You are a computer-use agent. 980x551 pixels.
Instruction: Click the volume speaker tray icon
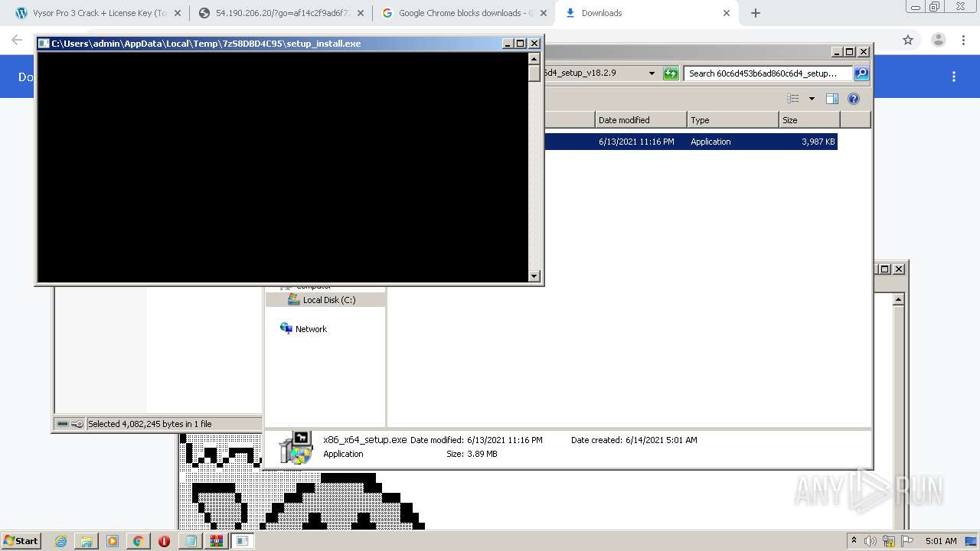871,541
